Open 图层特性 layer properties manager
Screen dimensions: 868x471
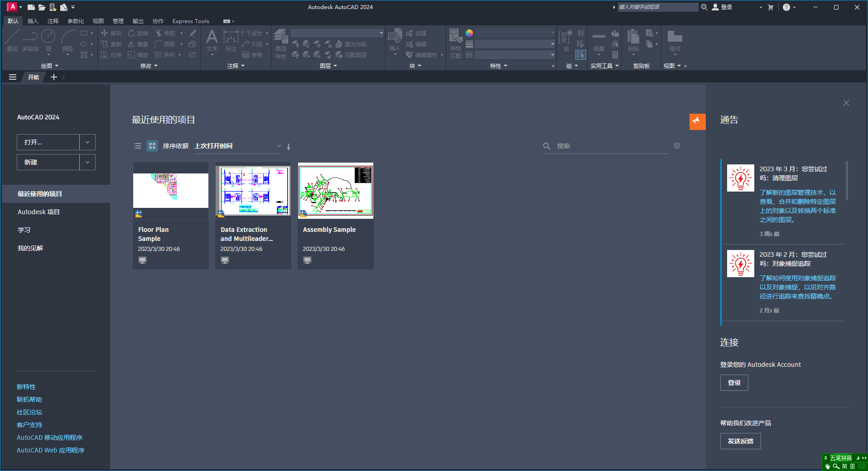point(280,43)
